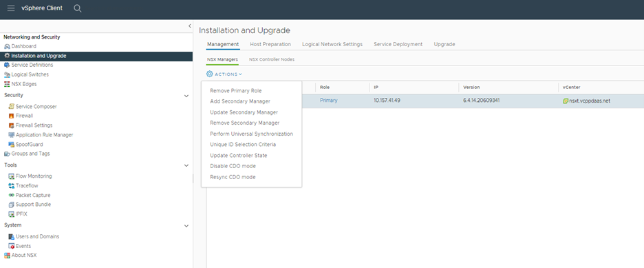Collapse the Security section chevron

pyautogui.click(x=186, y=96)
